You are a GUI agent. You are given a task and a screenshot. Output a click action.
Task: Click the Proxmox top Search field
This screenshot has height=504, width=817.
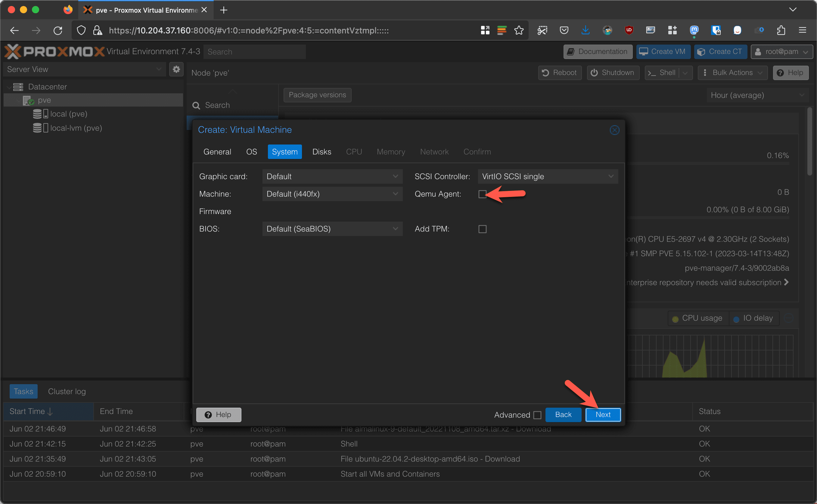[255, 52]
